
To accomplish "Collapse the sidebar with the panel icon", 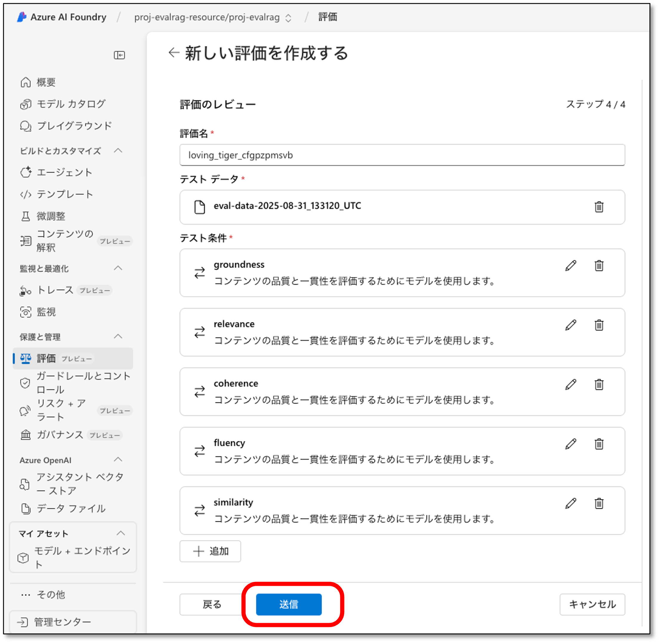I will tap(120, 55).
